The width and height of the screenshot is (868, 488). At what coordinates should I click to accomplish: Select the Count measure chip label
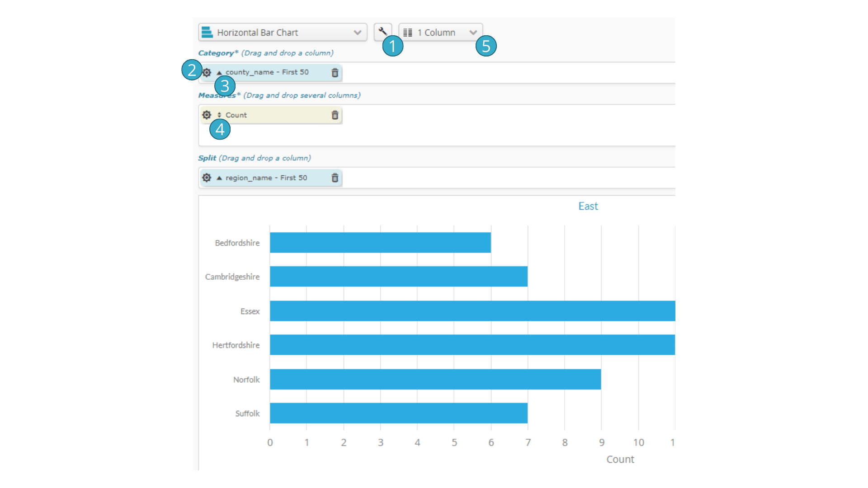coord(236,115)
